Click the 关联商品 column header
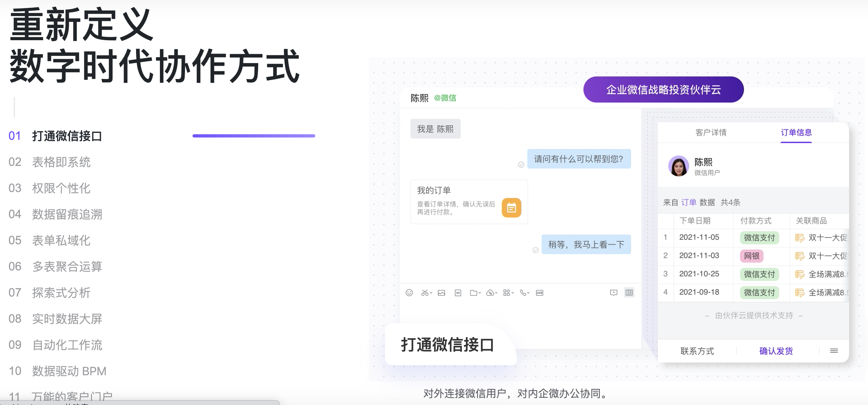Screen dimensions: 868x405 tap(812, 221)
